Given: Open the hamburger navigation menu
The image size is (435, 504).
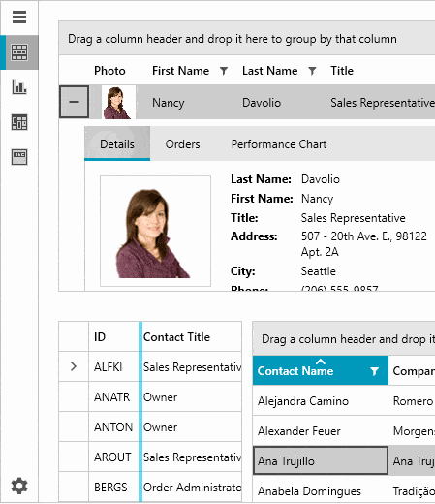Looking at the screenshot, I should click(19, 17).
